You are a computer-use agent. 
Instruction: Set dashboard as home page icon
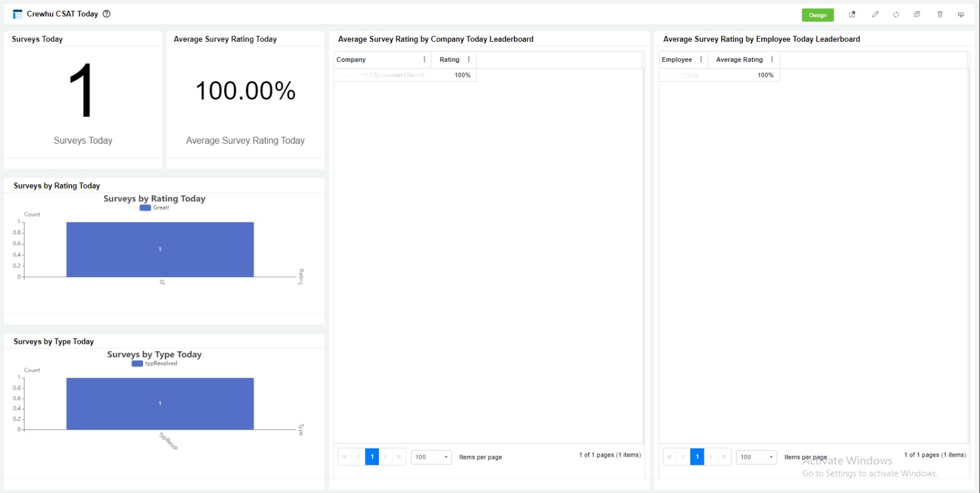coord(852,15)
